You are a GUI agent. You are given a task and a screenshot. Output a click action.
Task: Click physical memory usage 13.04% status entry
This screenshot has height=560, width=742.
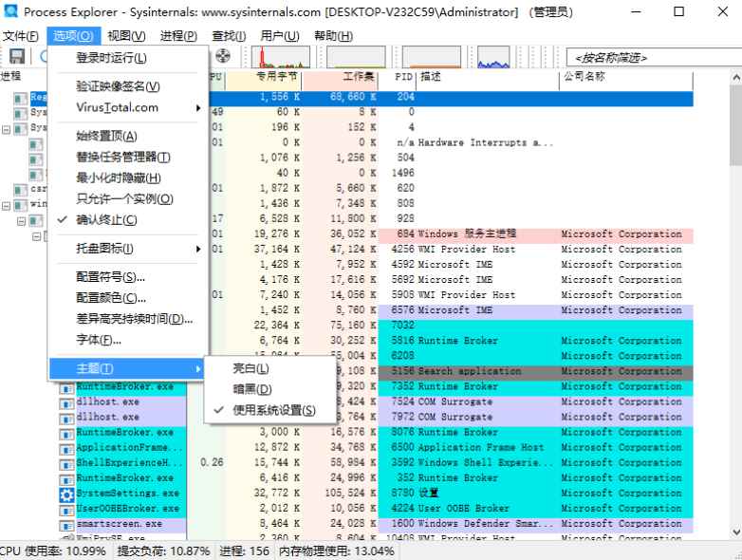337,551
